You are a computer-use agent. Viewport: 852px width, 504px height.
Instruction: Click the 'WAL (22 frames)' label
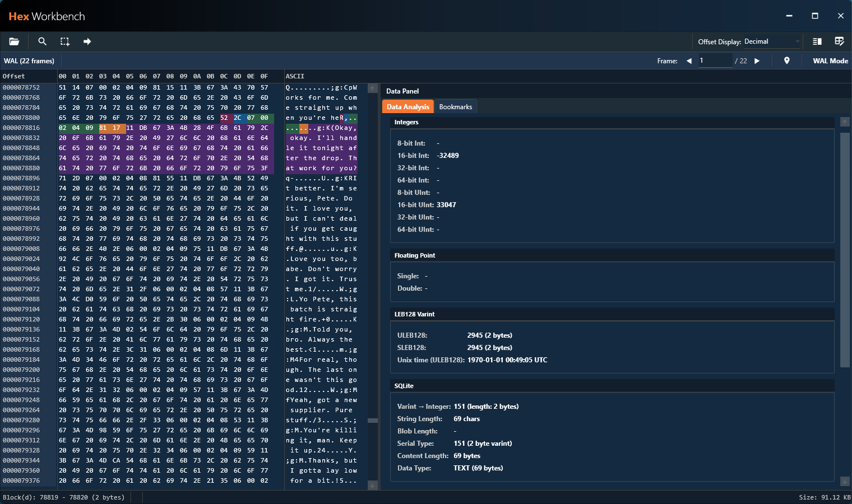click(x=29, y=61)
